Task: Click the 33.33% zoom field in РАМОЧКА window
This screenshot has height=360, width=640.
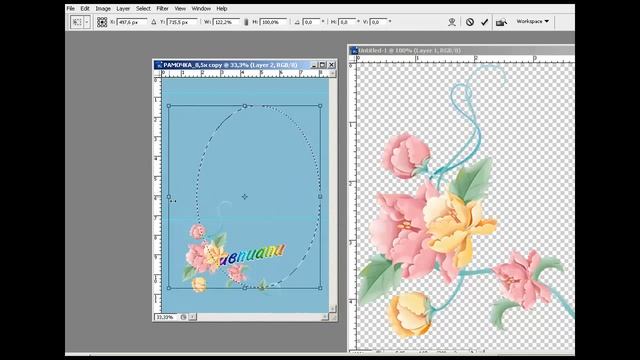Action: pyautogui.click(x=166, y=317)
